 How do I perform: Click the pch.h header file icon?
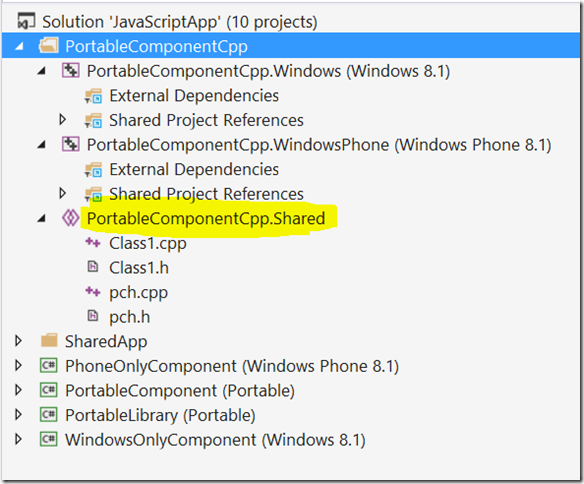93,316
